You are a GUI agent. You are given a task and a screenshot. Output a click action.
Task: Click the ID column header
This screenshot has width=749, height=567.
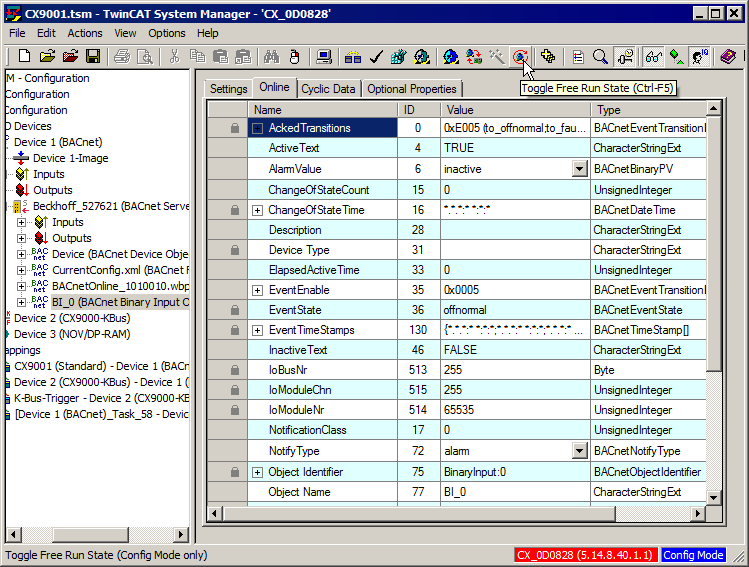419,110
